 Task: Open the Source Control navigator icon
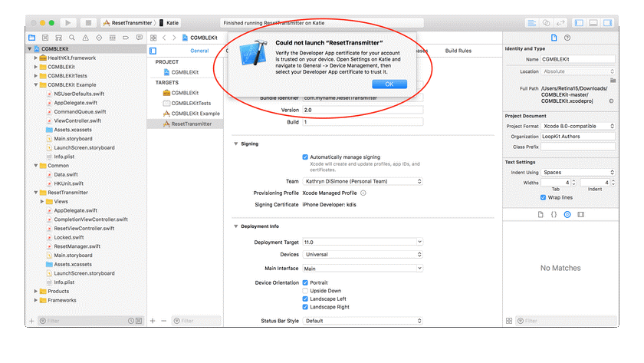point(45,38)
